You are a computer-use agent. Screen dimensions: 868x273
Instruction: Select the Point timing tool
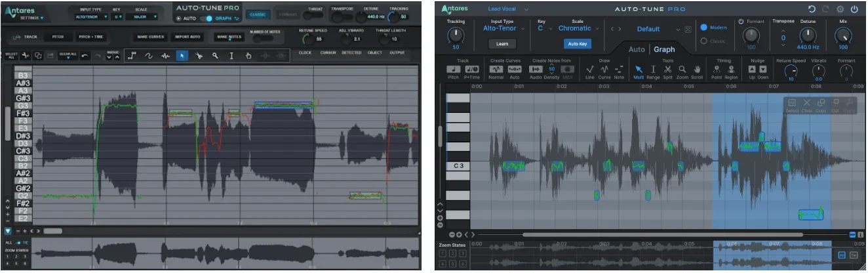[717, 69]
